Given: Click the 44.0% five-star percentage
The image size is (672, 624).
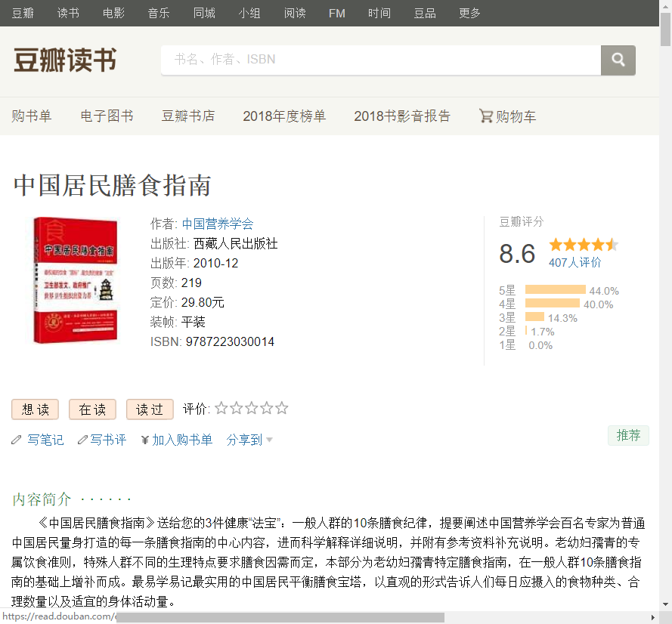Looking at the screenshot, I should pos(604,291).
